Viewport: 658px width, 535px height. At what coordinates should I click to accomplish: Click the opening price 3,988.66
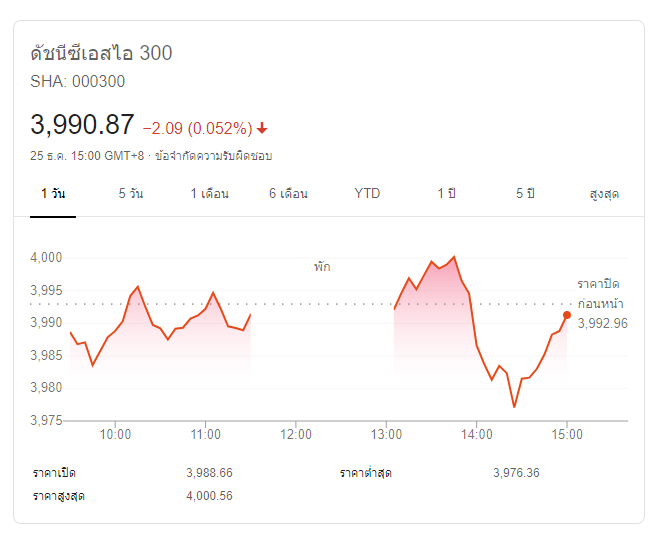pyautogui.click(x=209, y=472)
